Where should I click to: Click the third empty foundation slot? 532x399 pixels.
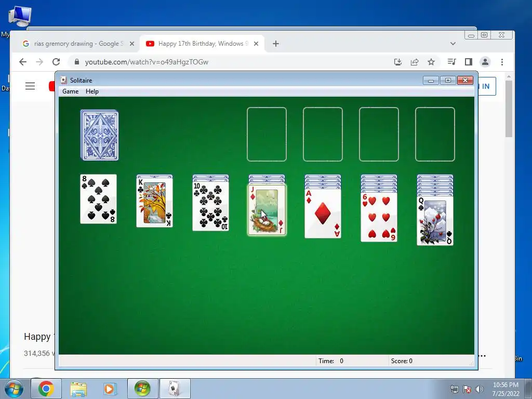tap(379, 134)
